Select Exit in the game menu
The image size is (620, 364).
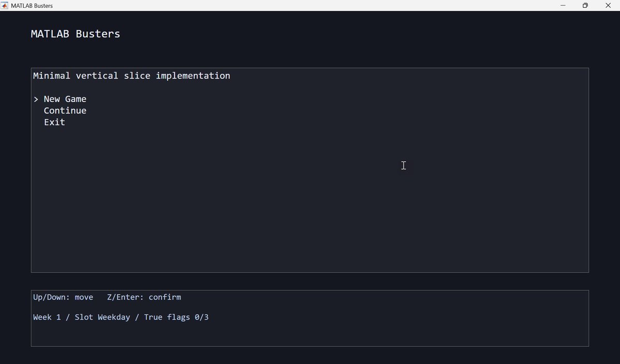54,122
